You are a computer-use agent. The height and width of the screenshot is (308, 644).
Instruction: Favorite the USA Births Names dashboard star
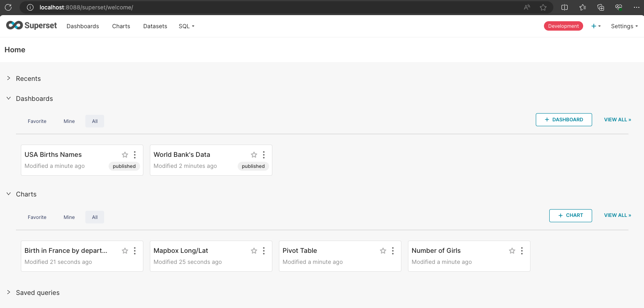pos(125,155)
